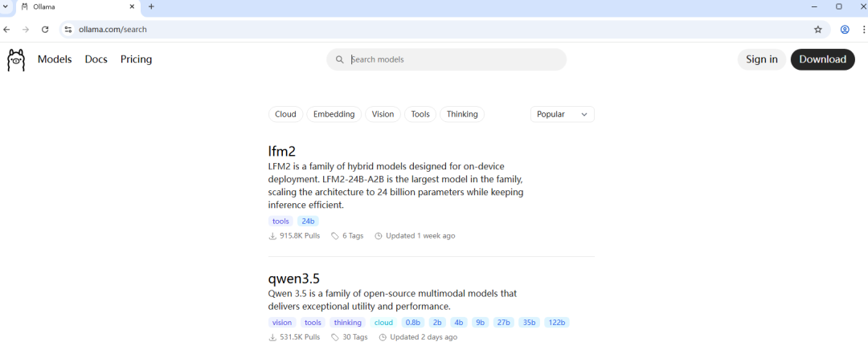
Task: Go back with browser back arrow
Action: click(x=6, y=30)
